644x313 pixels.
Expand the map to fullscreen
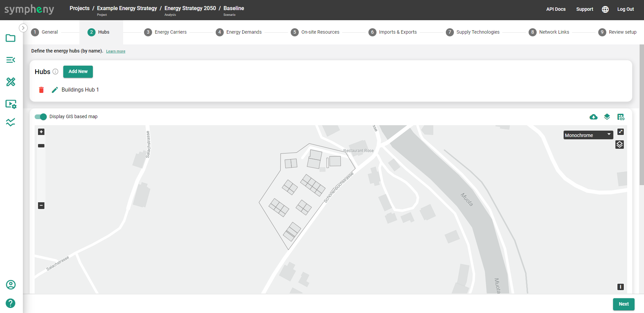(x=620, y=132)
